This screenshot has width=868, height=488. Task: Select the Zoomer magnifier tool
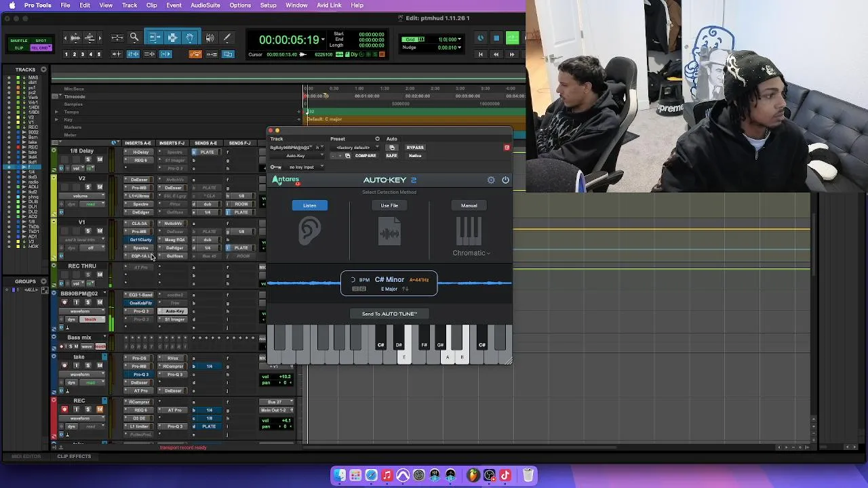tap(134, 38)
